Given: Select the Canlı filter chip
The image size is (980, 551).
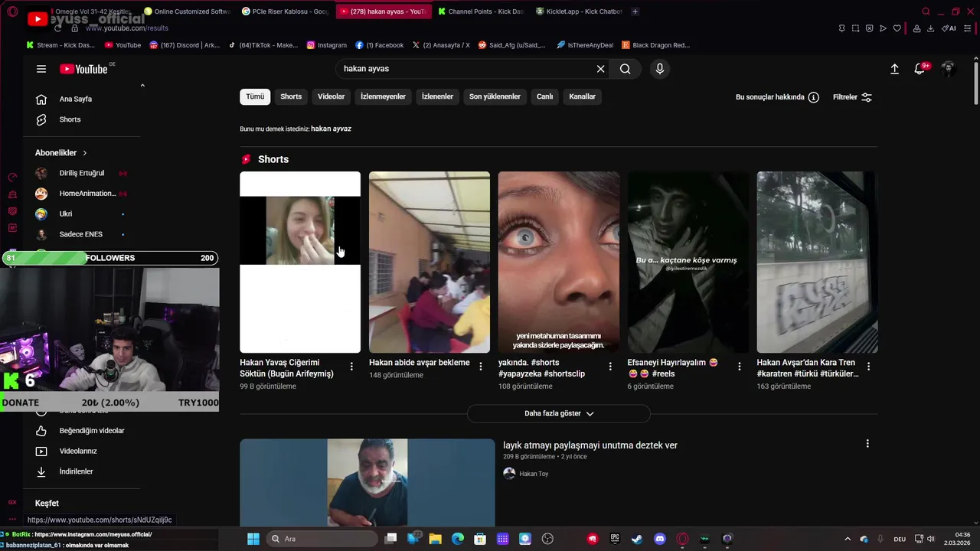Looking at the screenshot, I should coord(544,96).
